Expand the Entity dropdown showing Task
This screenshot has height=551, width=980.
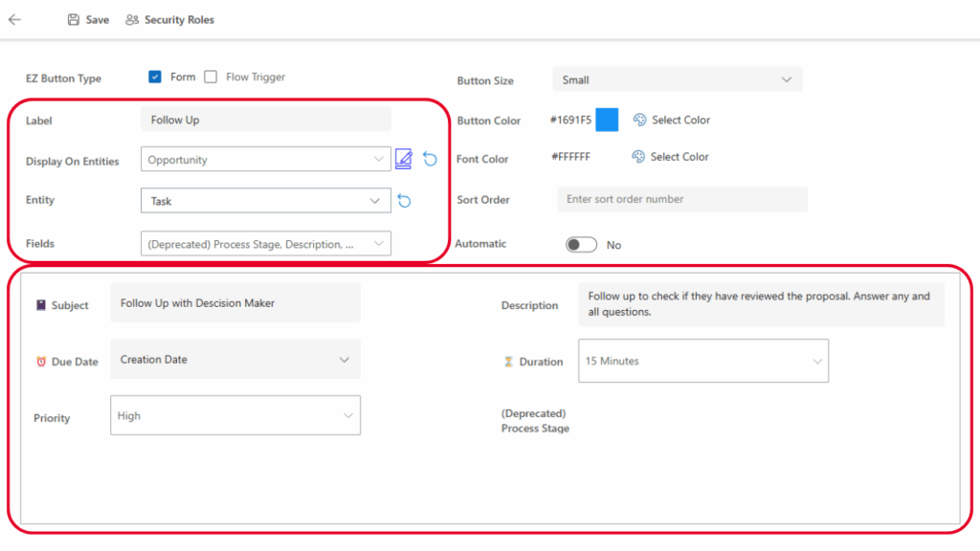click(265, 201)
